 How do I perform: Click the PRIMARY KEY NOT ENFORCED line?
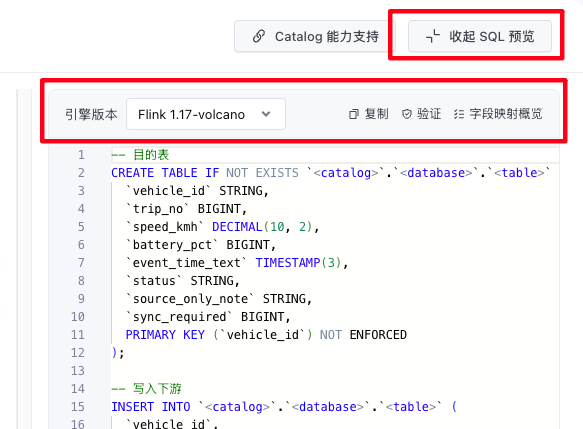click(266, 335)
